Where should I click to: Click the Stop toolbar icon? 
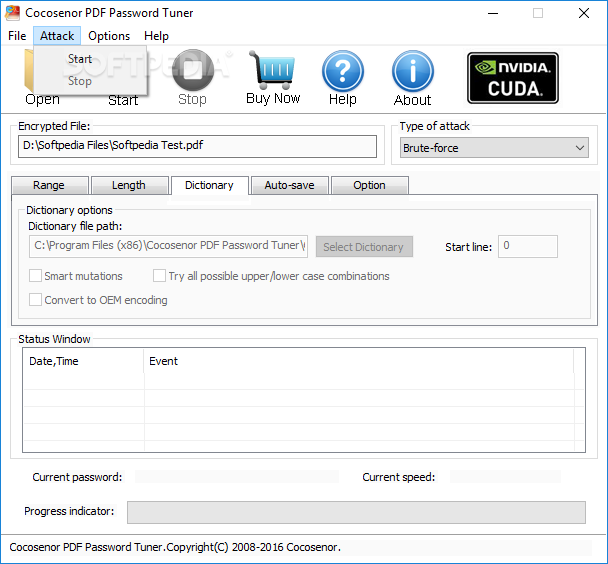click(193, 70)
